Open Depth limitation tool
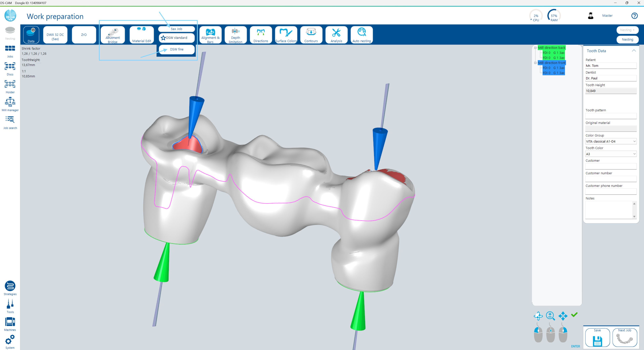This screenshot has height=350, width=644. (x=235, y=35)
